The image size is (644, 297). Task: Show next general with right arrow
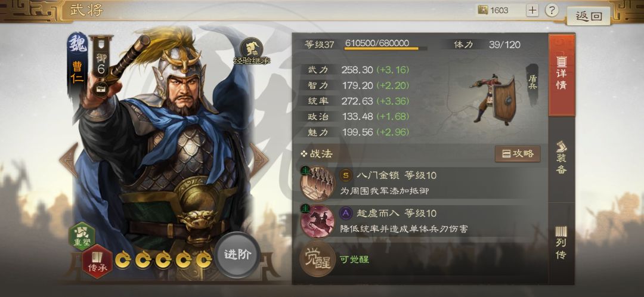coord(259,159)
